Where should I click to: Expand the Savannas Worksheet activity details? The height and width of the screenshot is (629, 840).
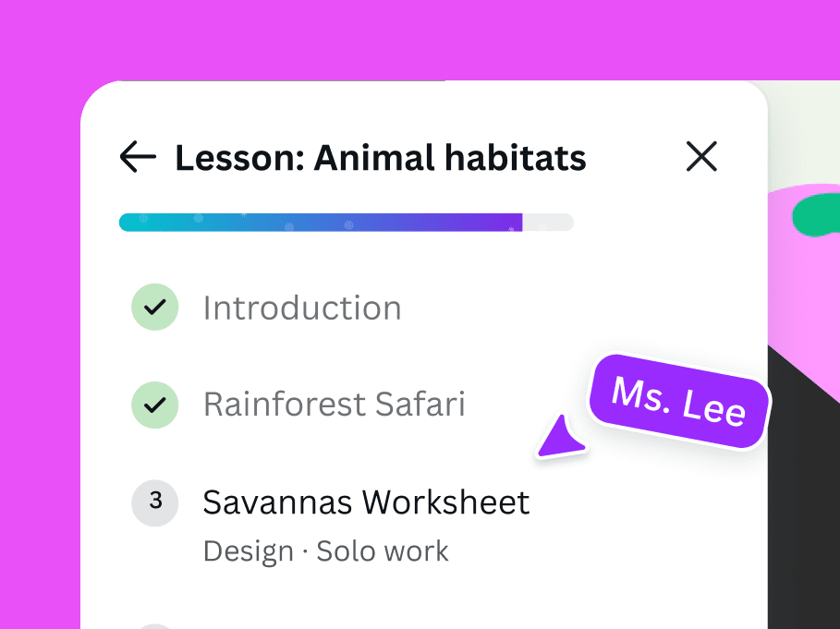[366, 502]
